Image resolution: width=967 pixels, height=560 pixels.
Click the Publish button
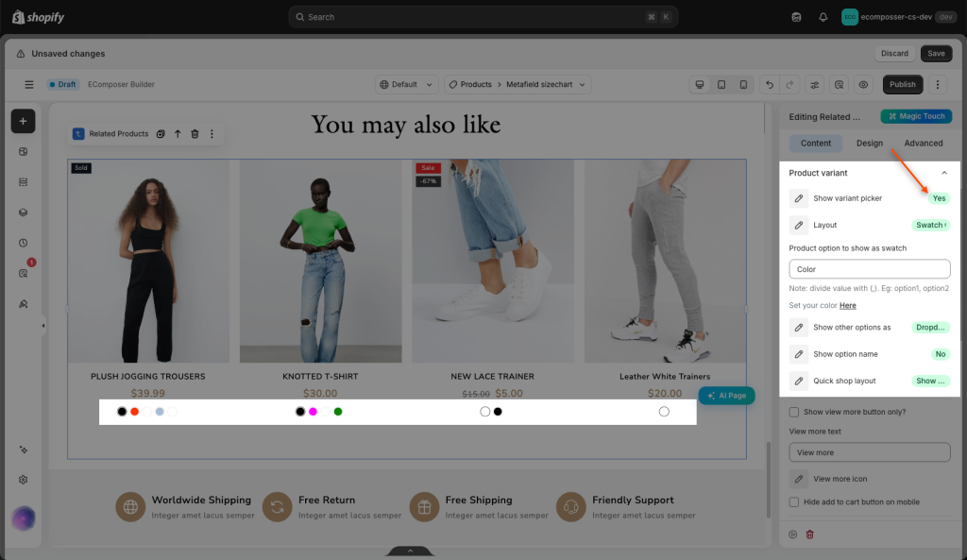pyautogui.click(x=902, y=84)
